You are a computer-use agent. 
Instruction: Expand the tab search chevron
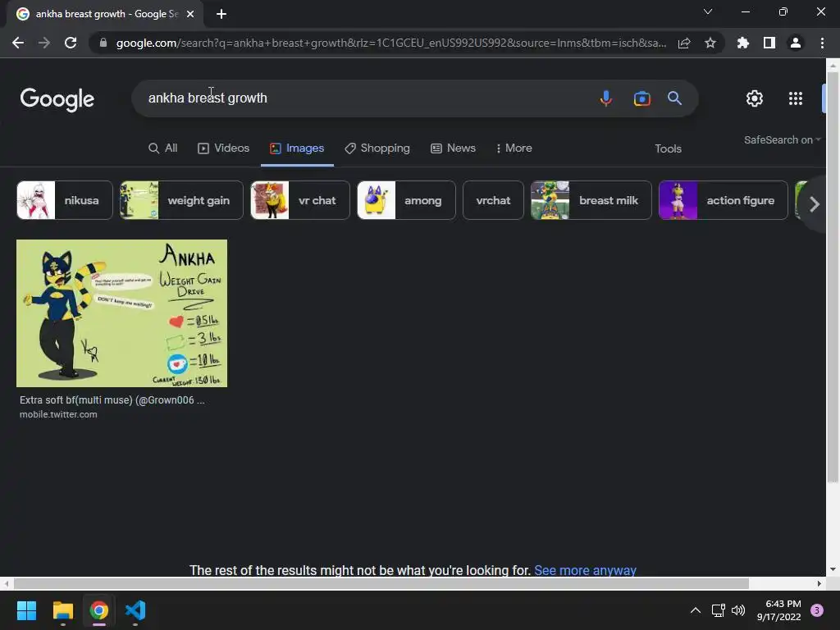(x=708, y=11)
